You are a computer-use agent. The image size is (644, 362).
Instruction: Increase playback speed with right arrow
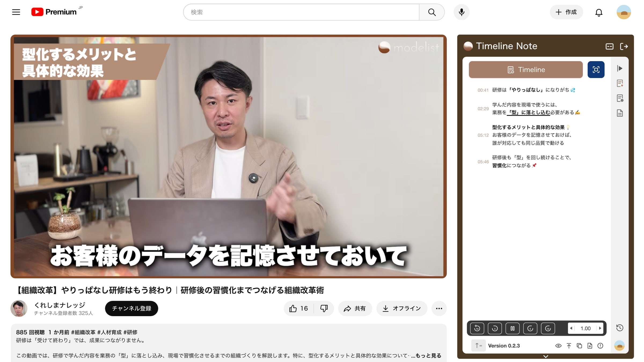point(600,328)
